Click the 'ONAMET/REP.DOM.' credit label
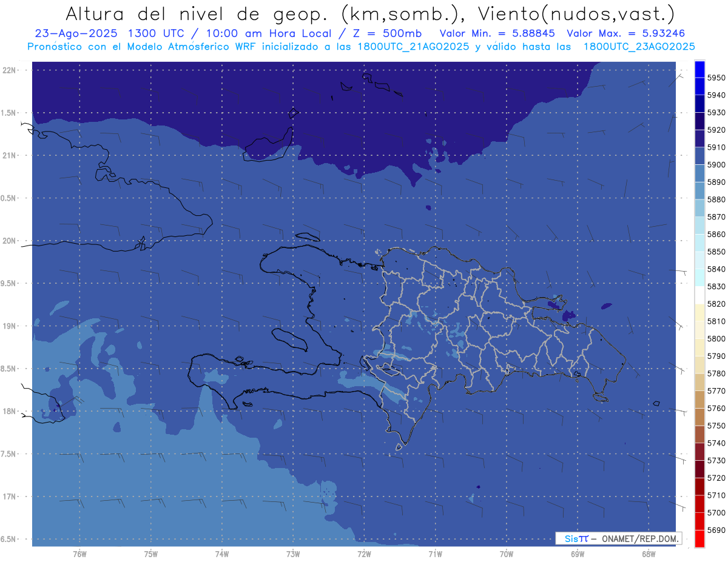 [640, 538]
